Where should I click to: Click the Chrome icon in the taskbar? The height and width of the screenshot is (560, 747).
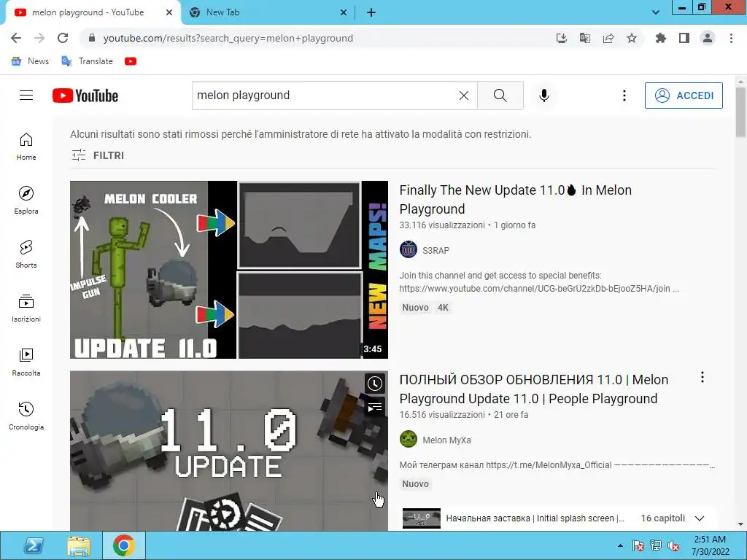[x=124, y=545]
